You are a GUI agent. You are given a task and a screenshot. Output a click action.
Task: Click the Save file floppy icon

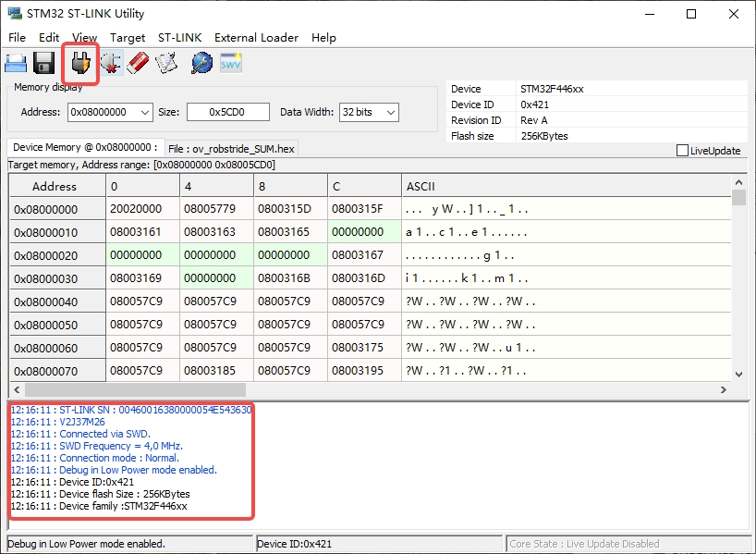(43, 63)
